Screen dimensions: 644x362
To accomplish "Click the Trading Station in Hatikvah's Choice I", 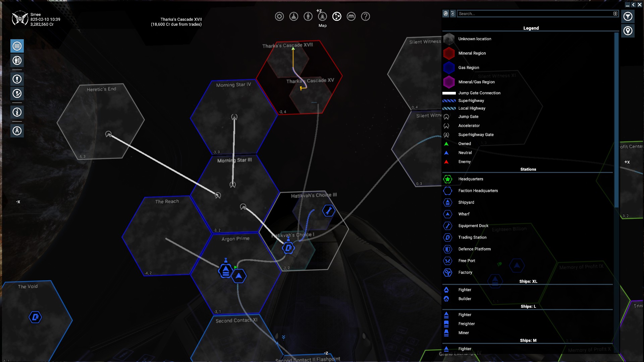I will click(288, 248).
